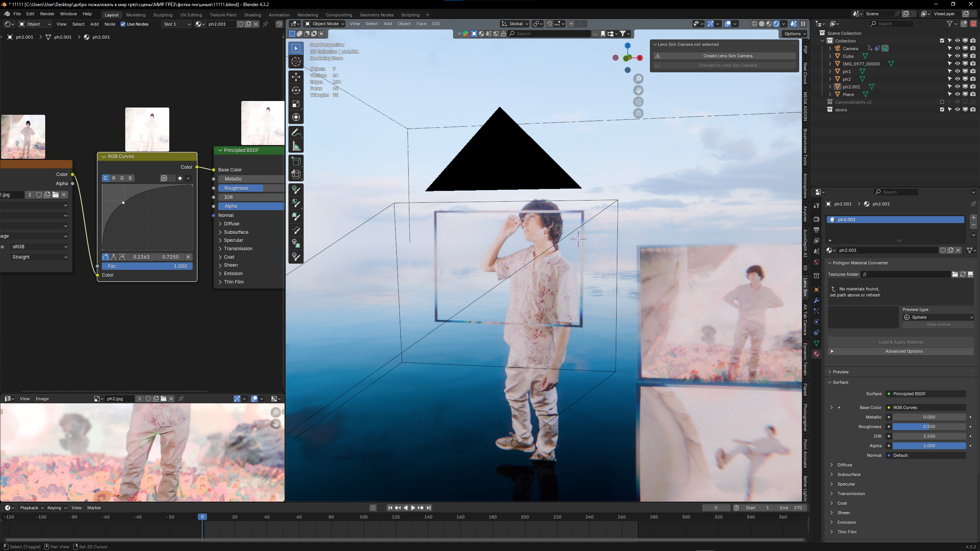Viewport: 980px width, 551px height.
Task: Click the Advanced Options button
Action: click(x=903, y=351)
